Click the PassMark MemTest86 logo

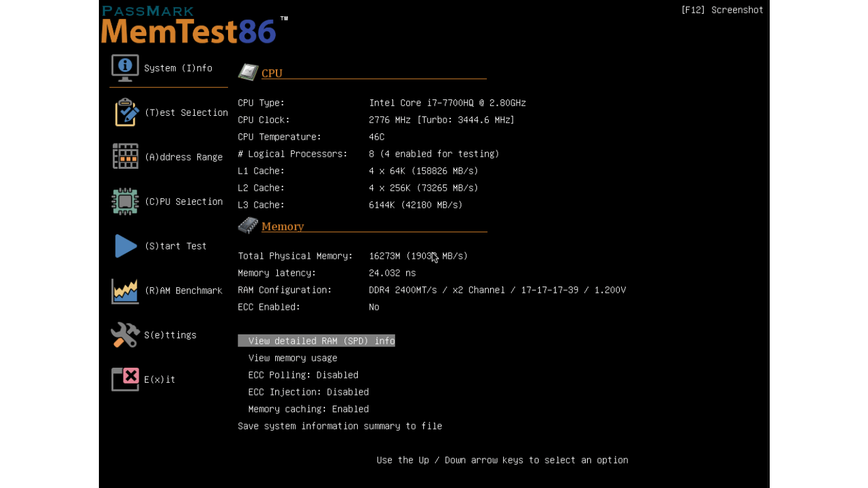click(194, 25)
